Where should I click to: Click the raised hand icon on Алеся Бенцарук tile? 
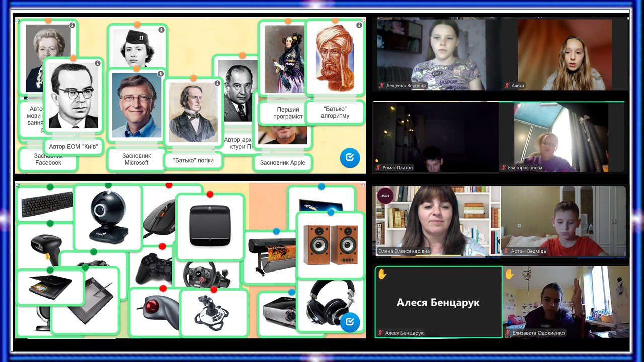point(382,275)
